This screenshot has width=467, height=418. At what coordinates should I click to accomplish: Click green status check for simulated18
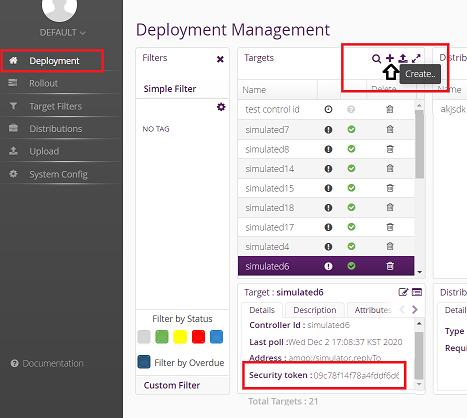(351, 207)
